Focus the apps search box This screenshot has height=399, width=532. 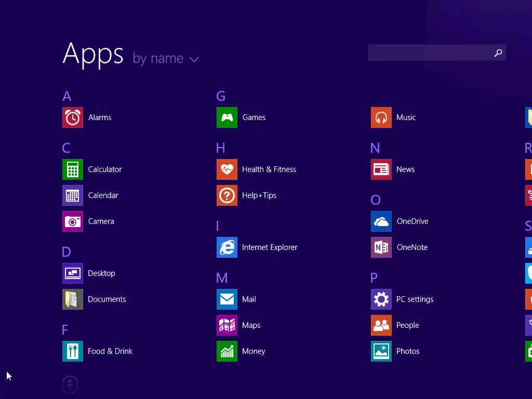[x=437, y=52]
